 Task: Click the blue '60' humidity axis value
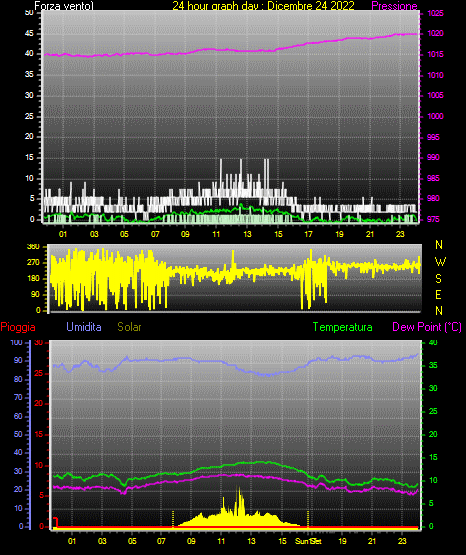point(18,417)
